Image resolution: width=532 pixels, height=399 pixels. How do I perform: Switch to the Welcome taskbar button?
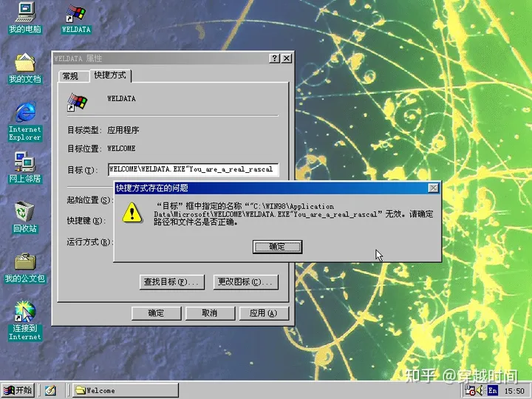[x=126, y=390]
